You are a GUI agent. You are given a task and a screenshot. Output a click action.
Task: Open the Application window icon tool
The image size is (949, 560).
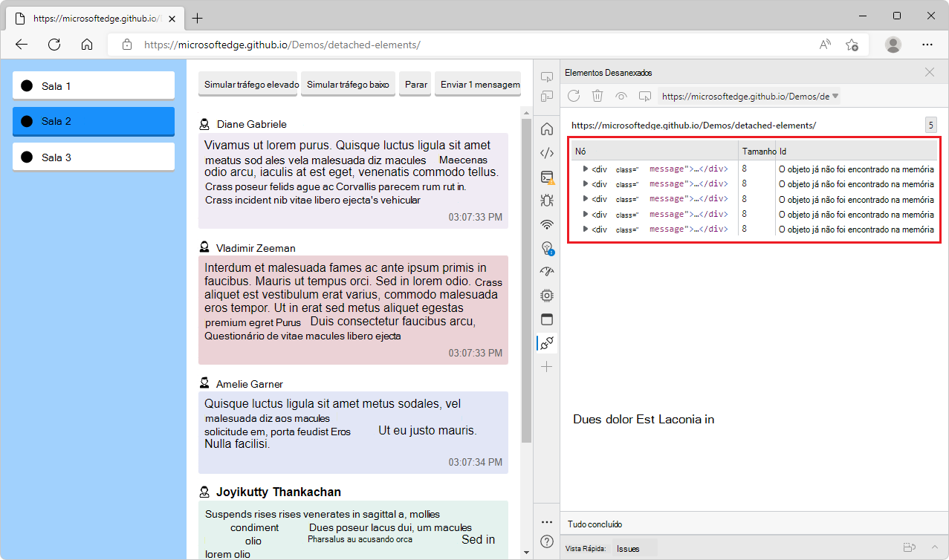[547, 319]
